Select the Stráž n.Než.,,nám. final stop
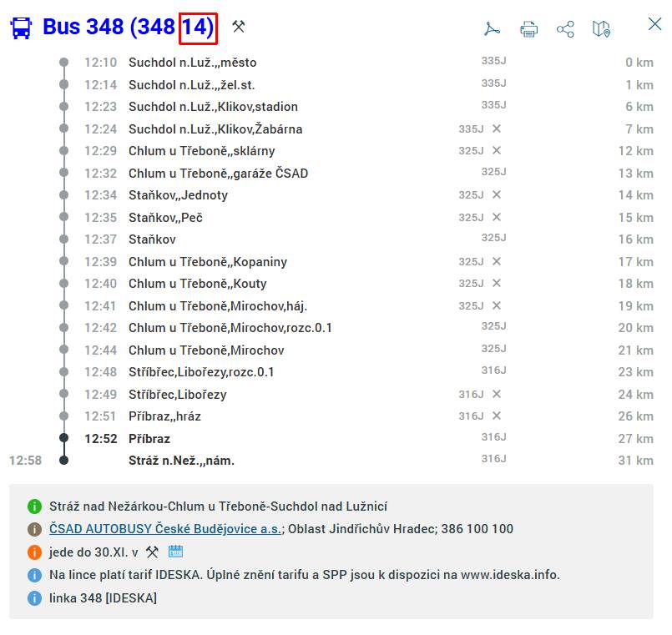Screen dimensions: 672x635 (181, 461)
